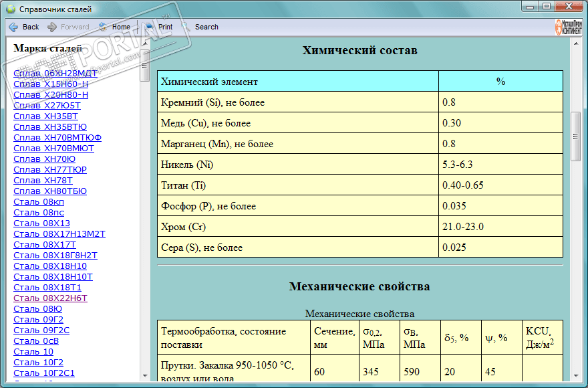
Task: Click the Титан (Ti) cell
Action: click(298, 185)
